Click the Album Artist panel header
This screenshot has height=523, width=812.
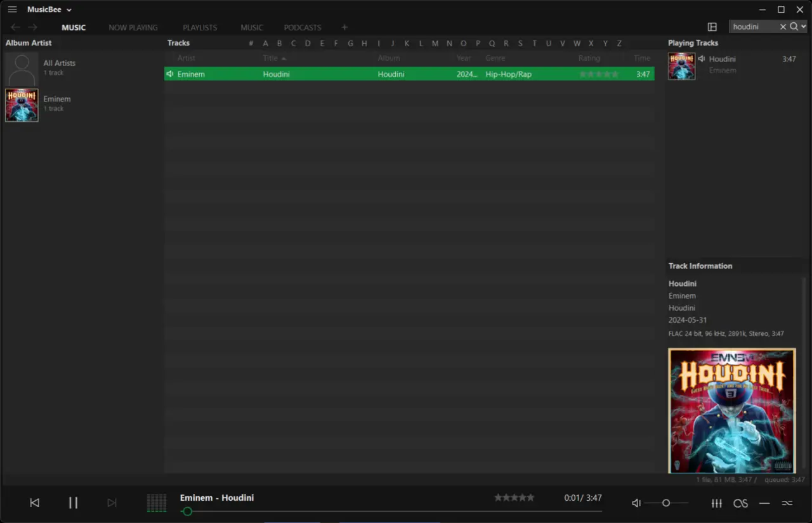tap(29, 43)
